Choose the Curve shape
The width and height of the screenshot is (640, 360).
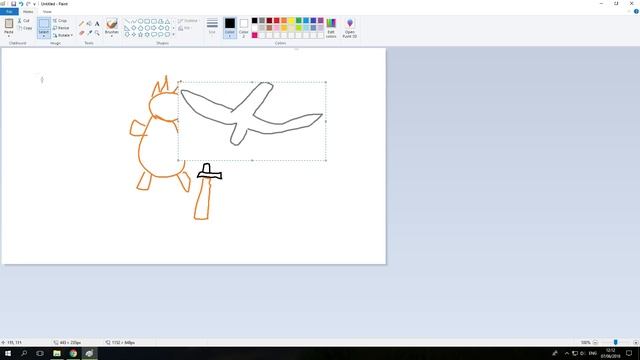pyautogui.click(x=134, y=21)
